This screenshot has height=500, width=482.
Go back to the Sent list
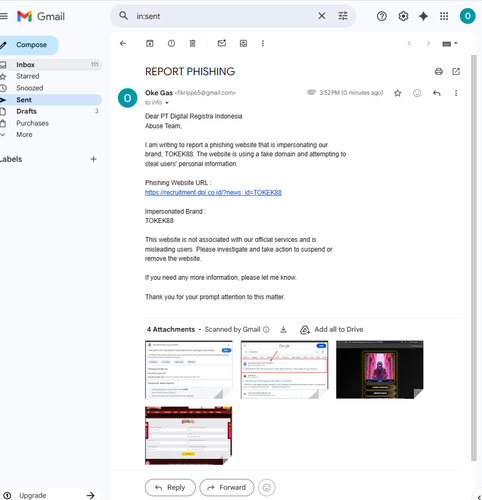pyautogui.click(x=123, y=43)
